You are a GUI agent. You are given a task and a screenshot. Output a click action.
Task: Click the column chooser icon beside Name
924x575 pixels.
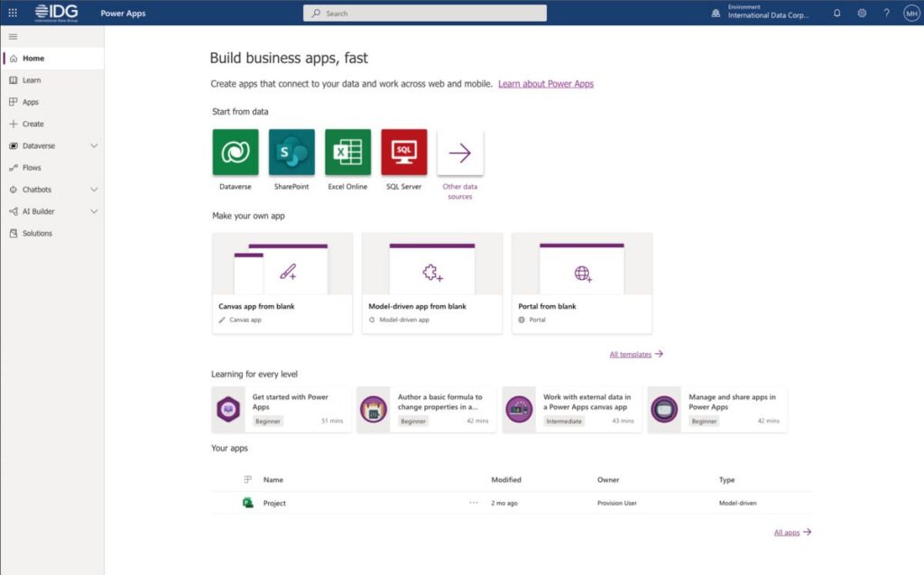(x=247, y=479)
